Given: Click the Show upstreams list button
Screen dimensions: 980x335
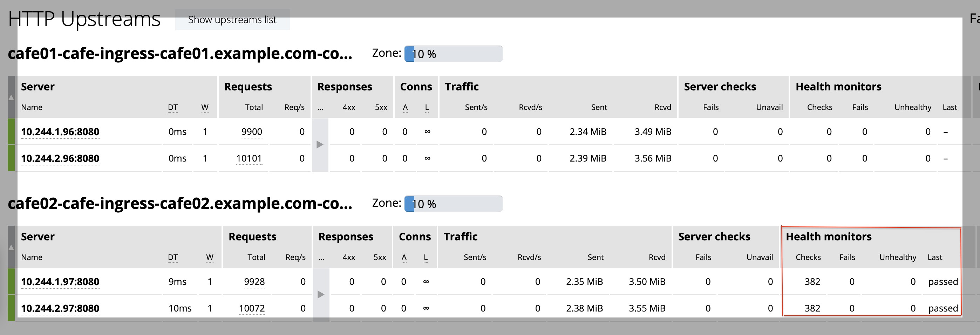Looking at the screenshot, I should (x=232, y=20).
